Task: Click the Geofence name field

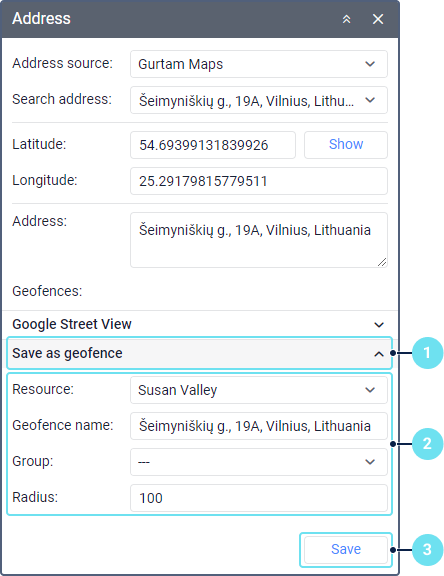Action: pos(259,426)
